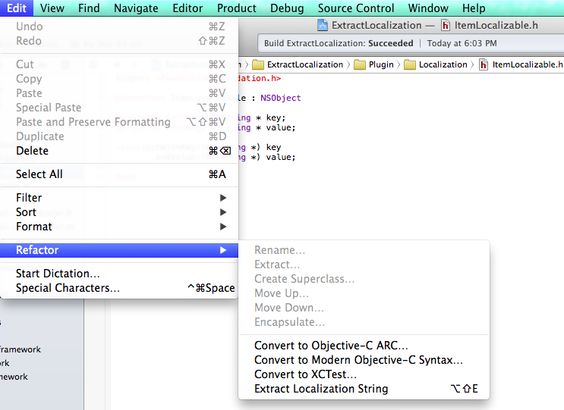
Task: Open the Source Control menu
Action: [x=356, y=8]
